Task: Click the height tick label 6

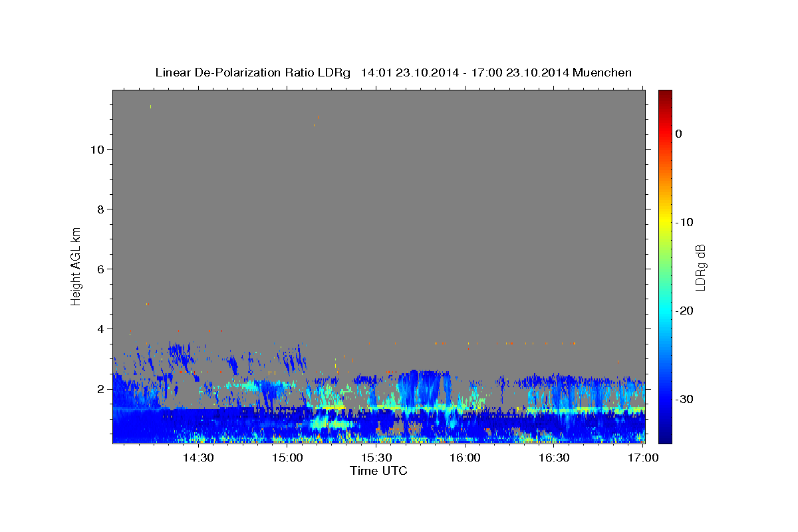Action: click(x=99, y=269)
